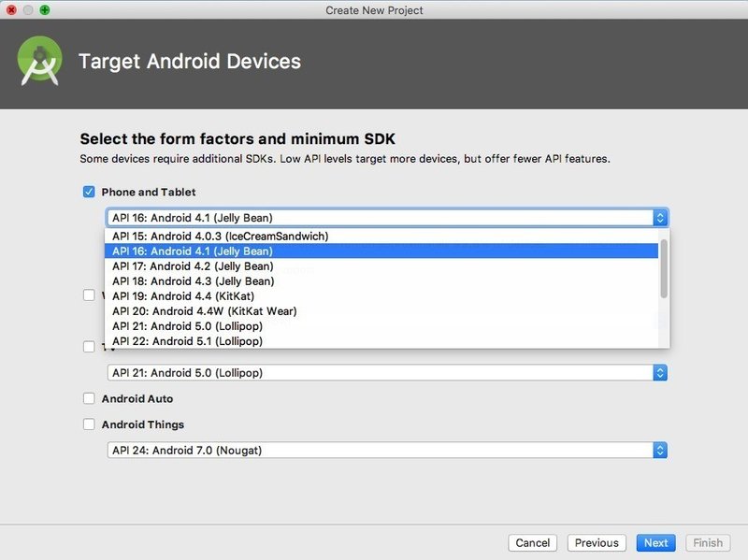Viewport: 748px width, 560px height.
Task: Enable the Android Things checkbox
Action: point(89,424)
